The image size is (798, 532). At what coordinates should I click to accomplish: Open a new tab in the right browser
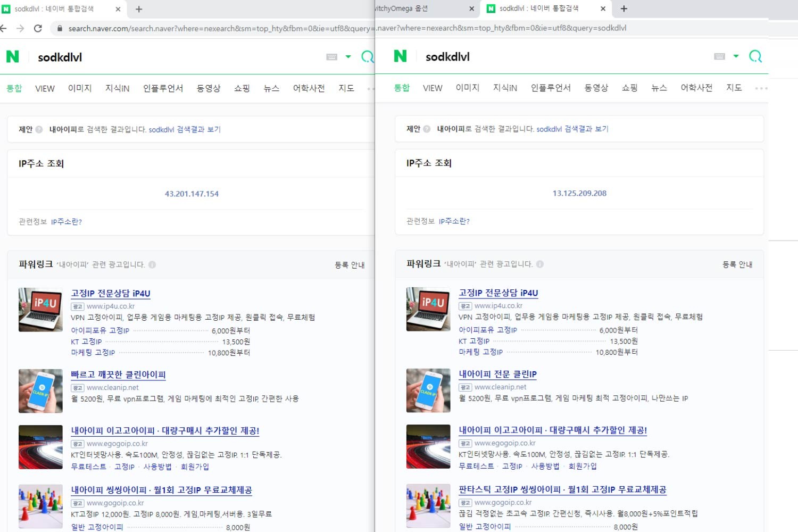(624, 9)
